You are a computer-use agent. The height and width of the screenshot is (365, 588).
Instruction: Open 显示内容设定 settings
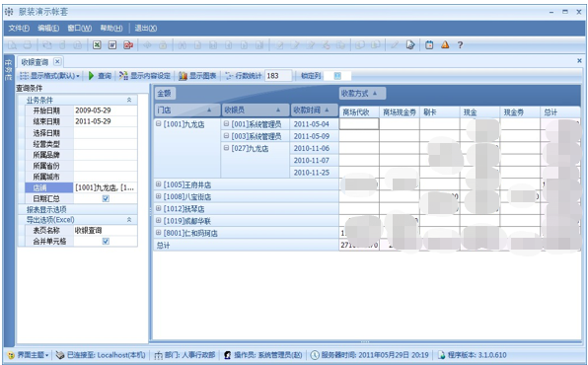pos(145,76)
